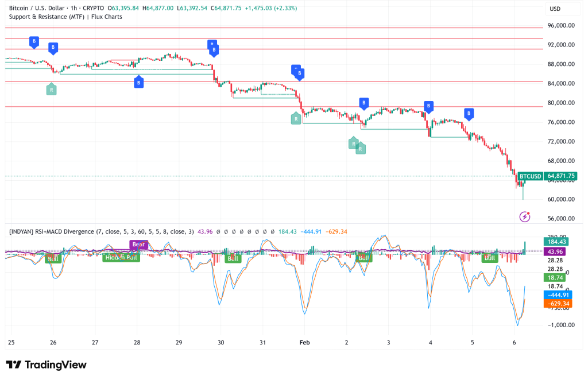This screenshot has height=380, width=588.
Task: Select the B marker near February 4
Action: pos(428,106)
